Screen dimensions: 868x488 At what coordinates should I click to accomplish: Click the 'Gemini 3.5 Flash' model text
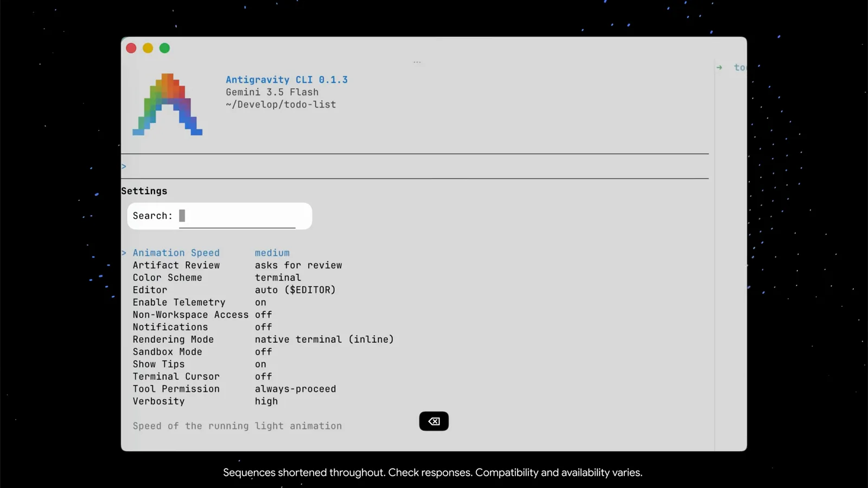(x=272, y=92)
